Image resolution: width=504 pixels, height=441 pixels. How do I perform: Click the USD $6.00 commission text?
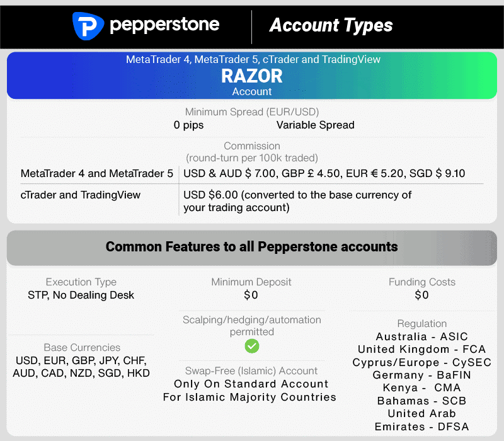(x=297, y=201)
